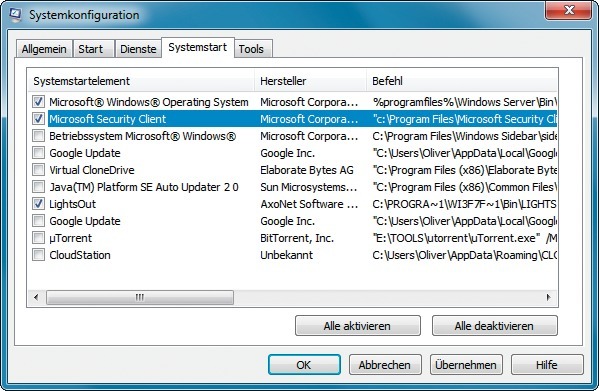This screenshot has height=391, width=599.
Task: Click the Java(TM) Platform SE Auto Updater text
Action: [144, 187]
